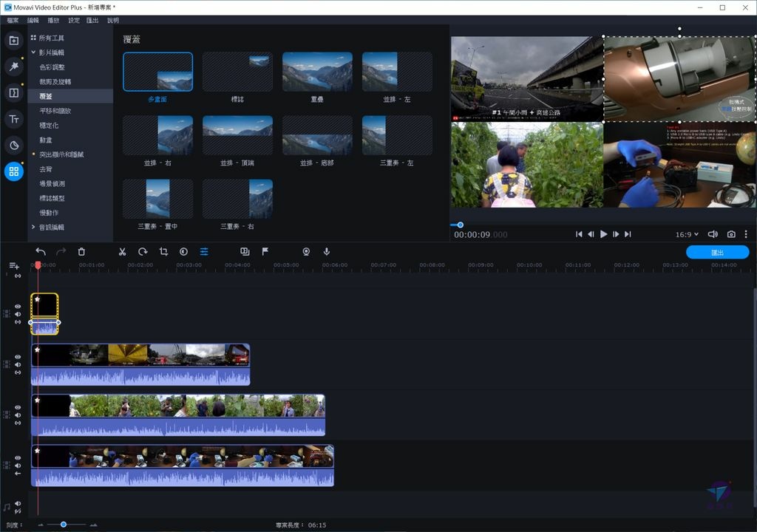Viewport: 757px width, 532px height.
Task: Open Clip properties sliders icon
Action: 204,251
